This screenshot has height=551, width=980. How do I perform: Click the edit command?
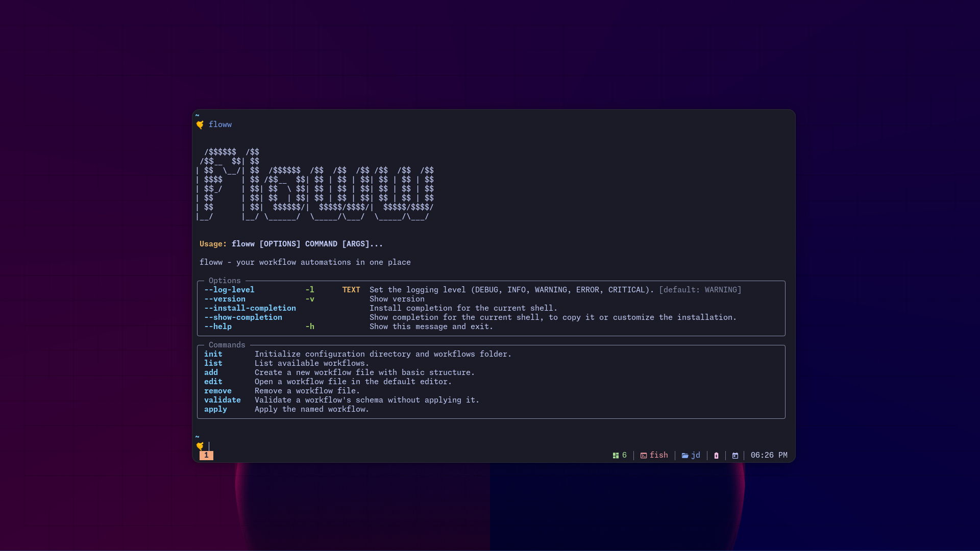(213, 382)
